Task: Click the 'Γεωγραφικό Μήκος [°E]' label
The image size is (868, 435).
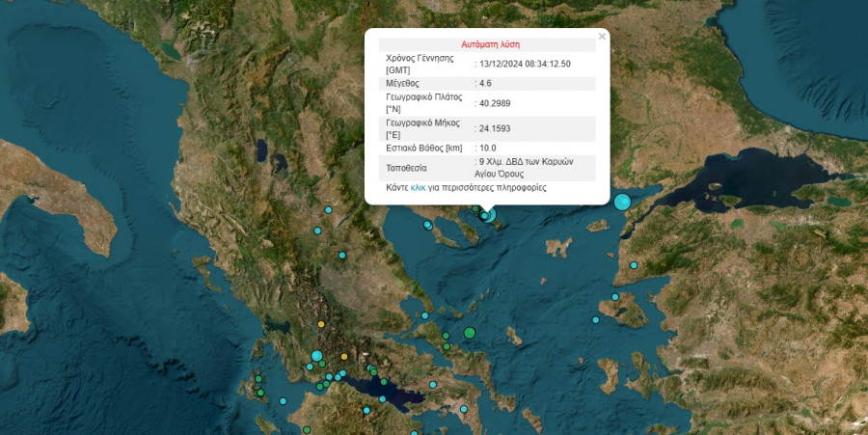Action: [422, 128]
